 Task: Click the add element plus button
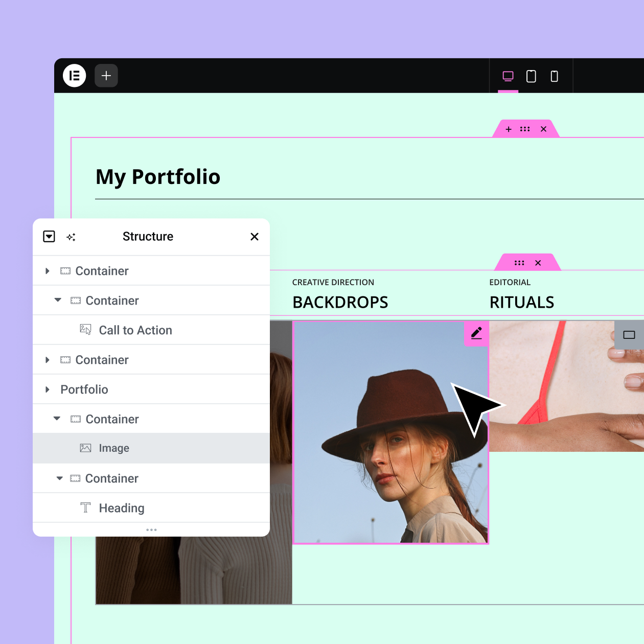106,76
